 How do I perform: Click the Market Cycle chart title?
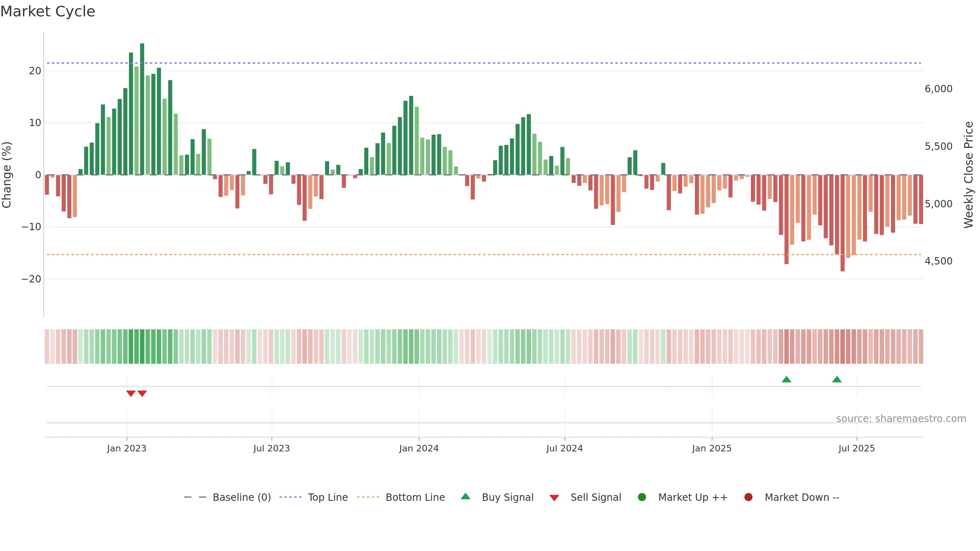coord(48,11)
